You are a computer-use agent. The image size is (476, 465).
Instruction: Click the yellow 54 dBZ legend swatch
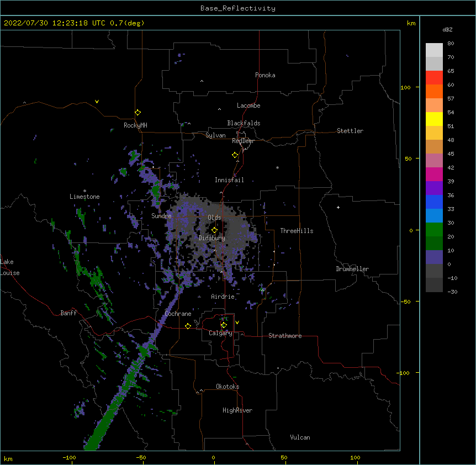tap(434, 119)
